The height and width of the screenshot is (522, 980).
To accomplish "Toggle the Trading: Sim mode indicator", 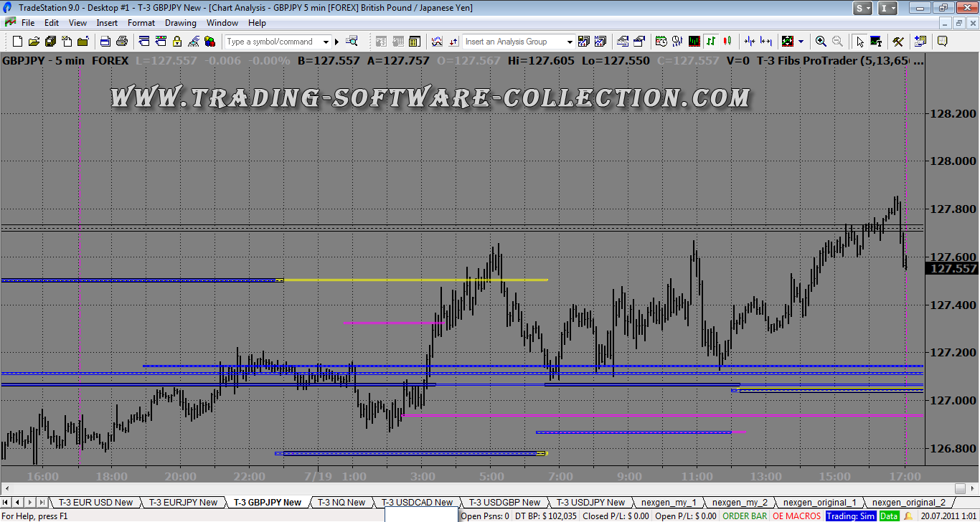I will [850, 516].
